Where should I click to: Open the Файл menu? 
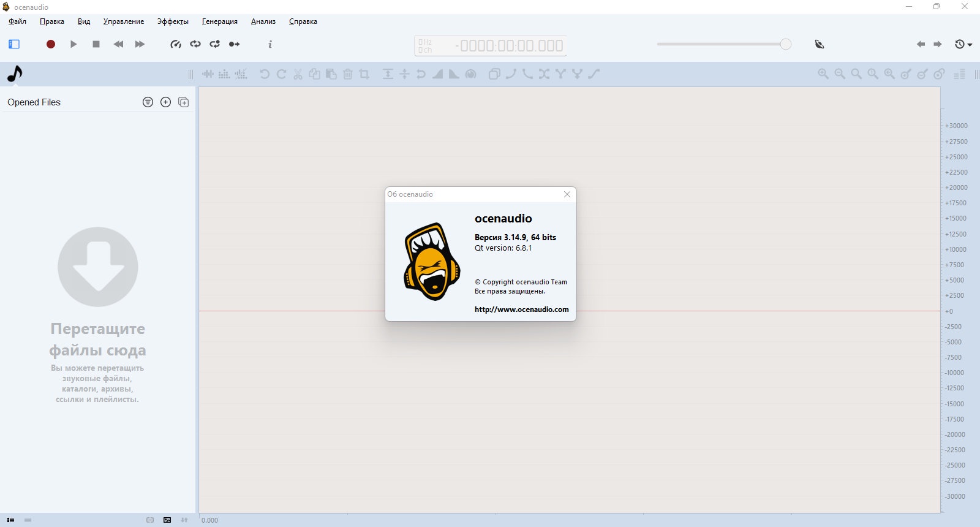[17, 21]
